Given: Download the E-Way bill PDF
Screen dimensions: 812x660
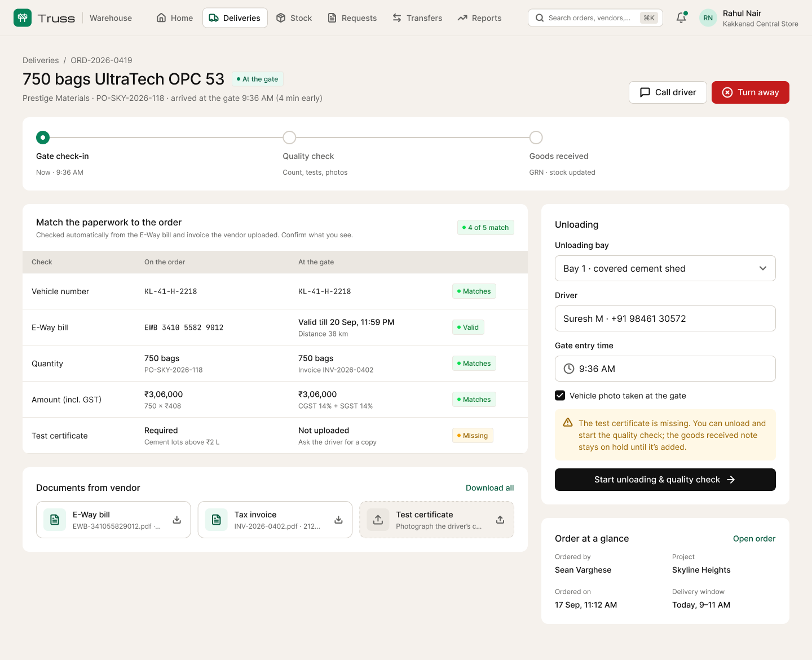Looking at the screenshot, I should (x=176, y=520).
